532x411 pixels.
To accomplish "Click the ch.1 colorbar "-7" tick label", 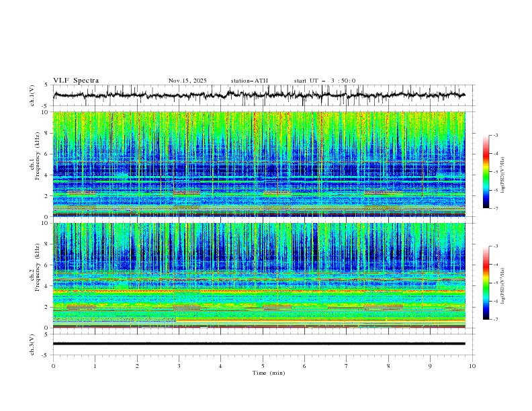I will (496, 209).
